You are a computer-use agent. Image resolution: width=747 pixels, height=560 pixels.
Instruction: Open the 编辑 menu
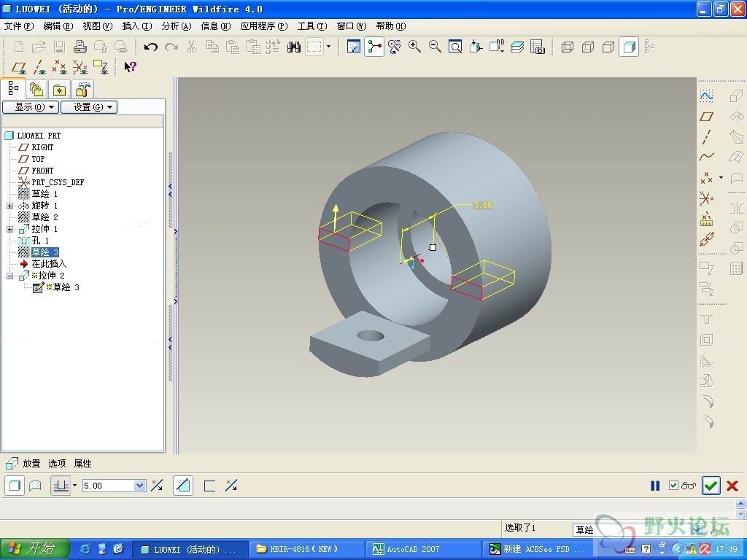[x=58, y=26]
